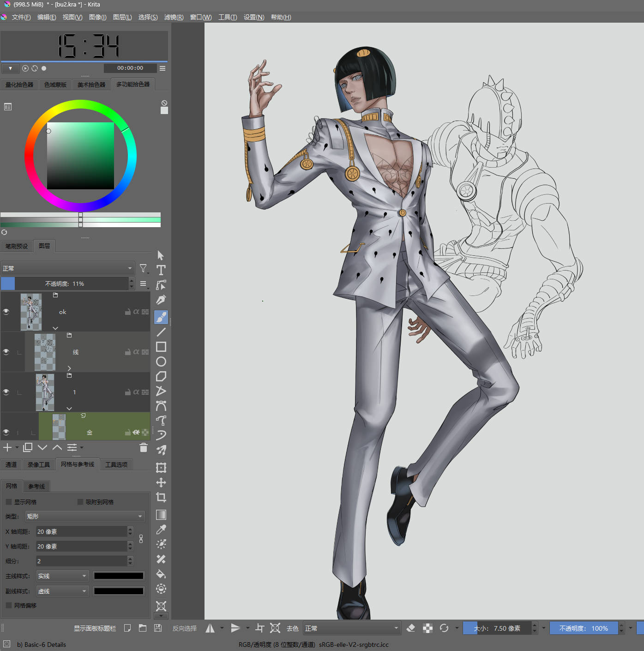Select the Color Sampler eyedropper tool
The width and height of the screenshot is (644, 651).
[x=161, y=530]
